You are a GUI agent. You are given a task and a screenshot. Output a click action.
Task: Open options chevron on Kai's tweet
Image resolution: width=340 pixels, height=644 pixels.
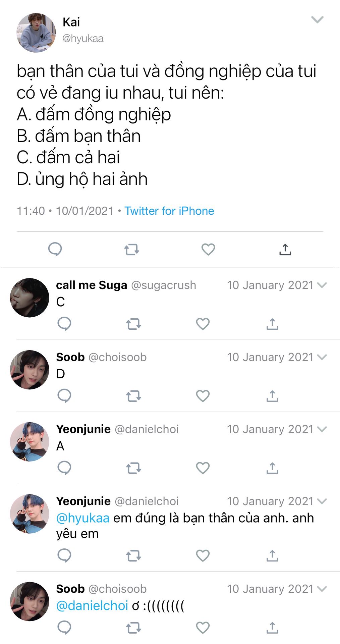pos(317,20)
